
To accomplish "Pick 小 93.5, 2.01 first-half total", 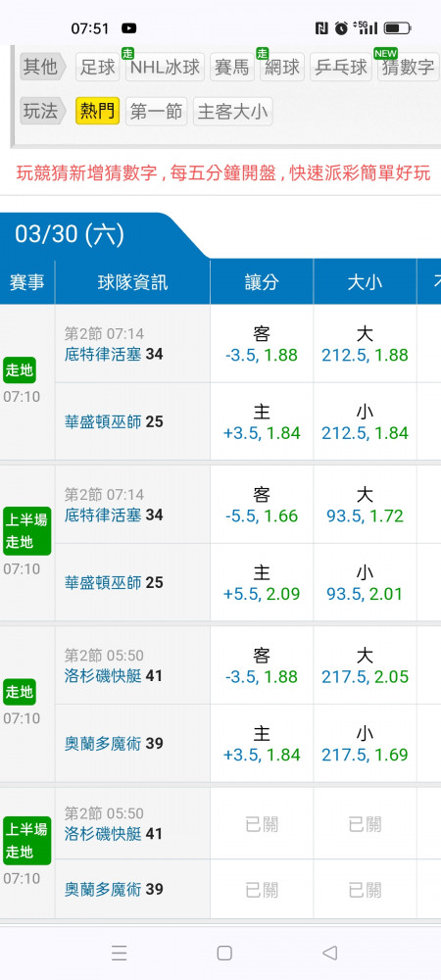I will tap(365, 582).
